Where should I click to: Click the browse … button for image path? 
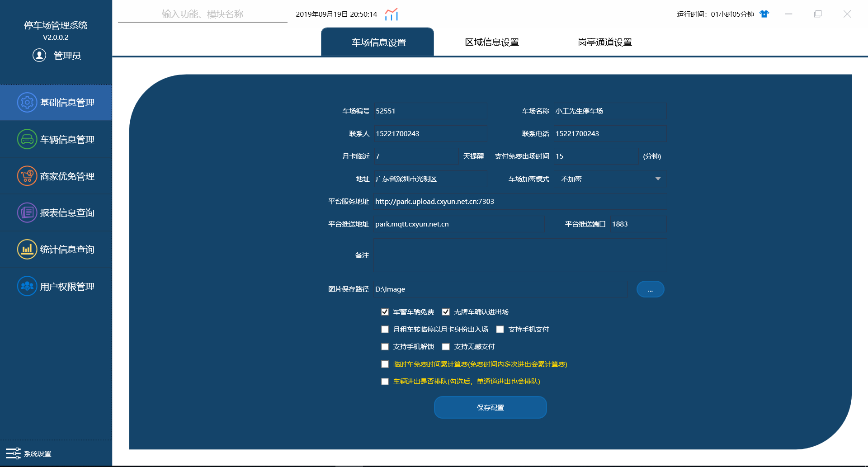[x=650, y=289]
